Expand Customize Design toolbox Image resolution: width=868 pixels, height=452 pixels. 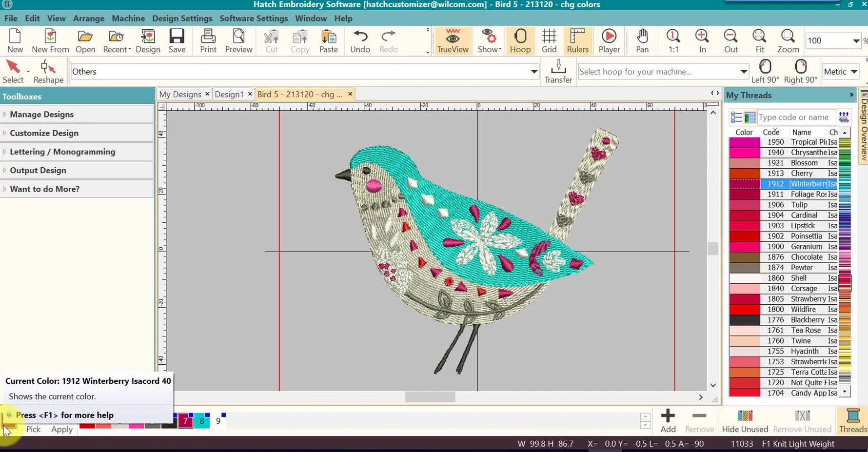click(77, 133)
